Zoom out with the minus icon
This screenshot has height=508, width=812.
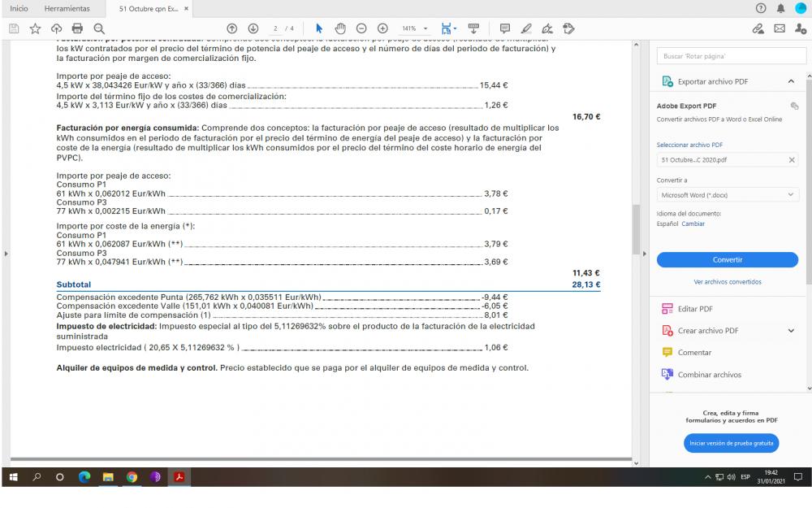tap(361, 28)
